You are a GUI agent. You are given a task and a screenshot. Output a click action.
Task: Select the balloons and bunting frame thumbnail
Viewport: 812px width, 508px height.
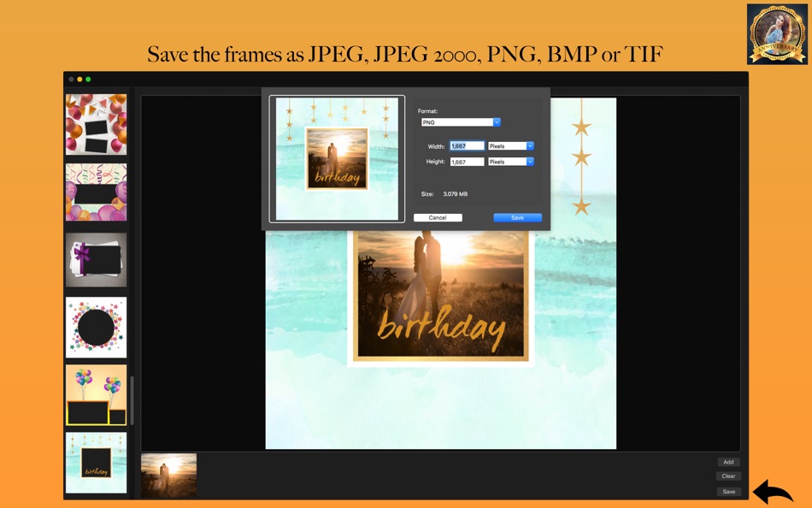96,124
